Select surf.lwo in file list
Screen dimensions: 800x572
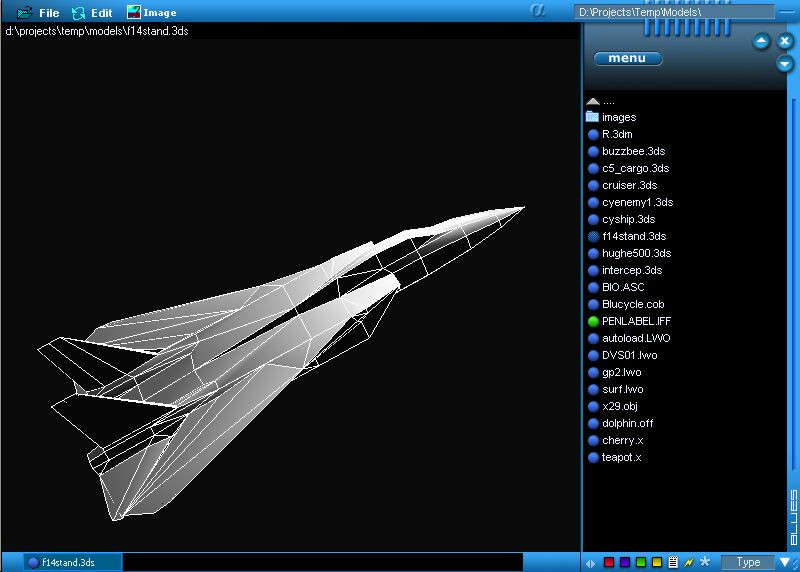[x=615, y=389]
